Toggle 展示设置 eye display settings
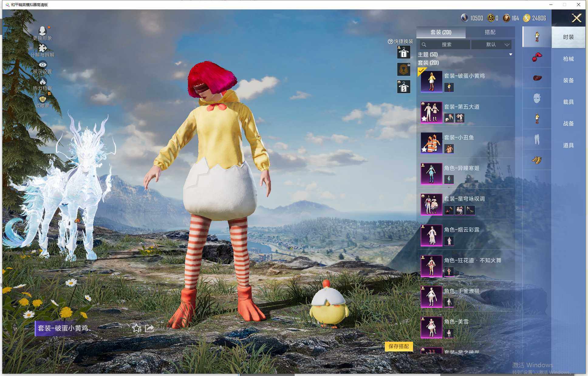Viewport: 588px width, 376px height. click(x=43, y=65)
